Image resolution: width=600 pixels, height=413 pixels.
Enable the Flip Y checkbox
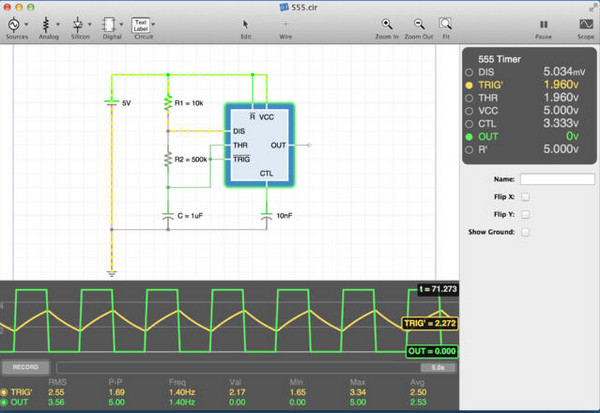(526, 214)
